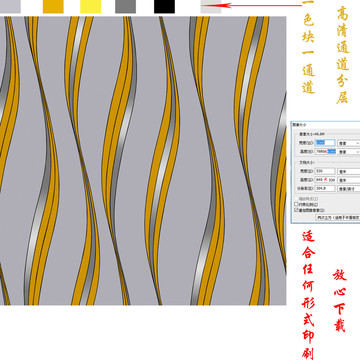This screenshot has width=360, height=360.
Task: Pick the golden orange color swatch
Action: click(x=53, y=7)
